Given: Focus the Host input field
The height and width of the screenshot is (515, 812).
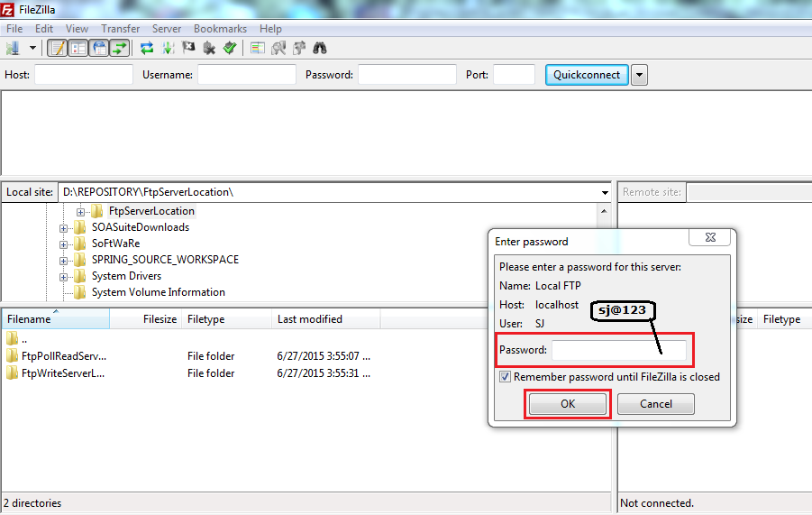Looking at the screenshot, I should tap(84, 75).
